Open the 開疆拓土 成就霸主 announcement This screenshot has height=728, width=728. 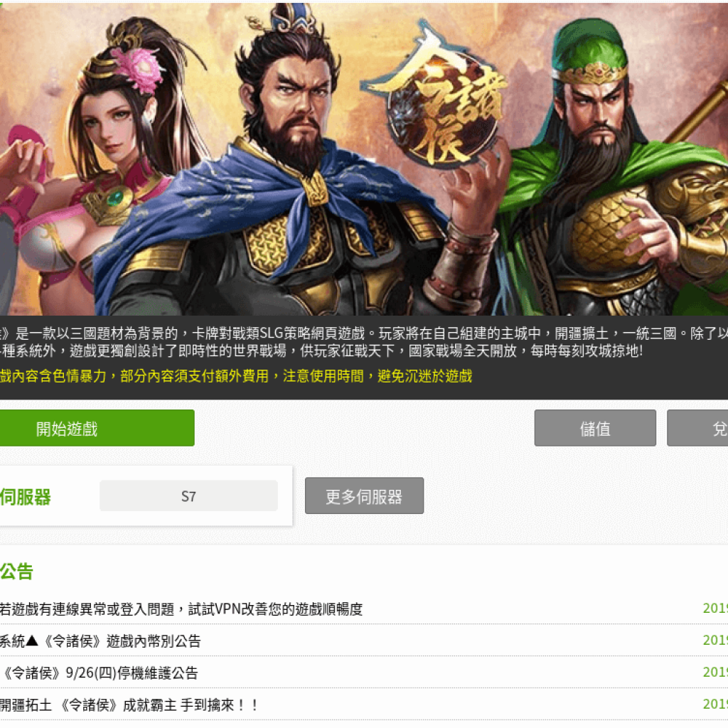(129, 705)
